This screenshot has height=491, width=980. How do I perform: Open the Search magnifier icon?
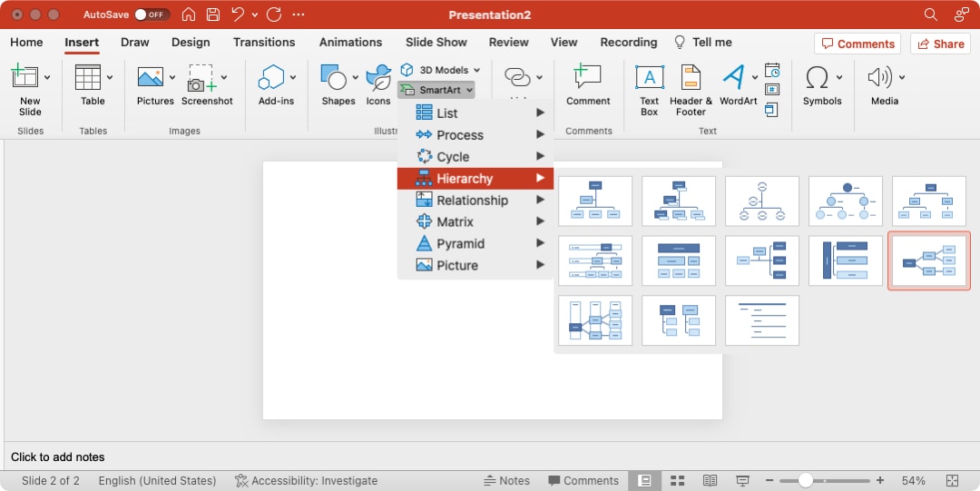tap(931, 15)
